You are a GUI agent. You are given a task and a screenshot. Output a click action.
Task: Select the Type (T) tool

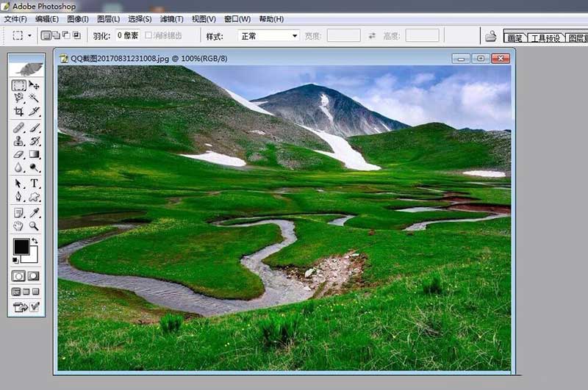coord(34,184)
